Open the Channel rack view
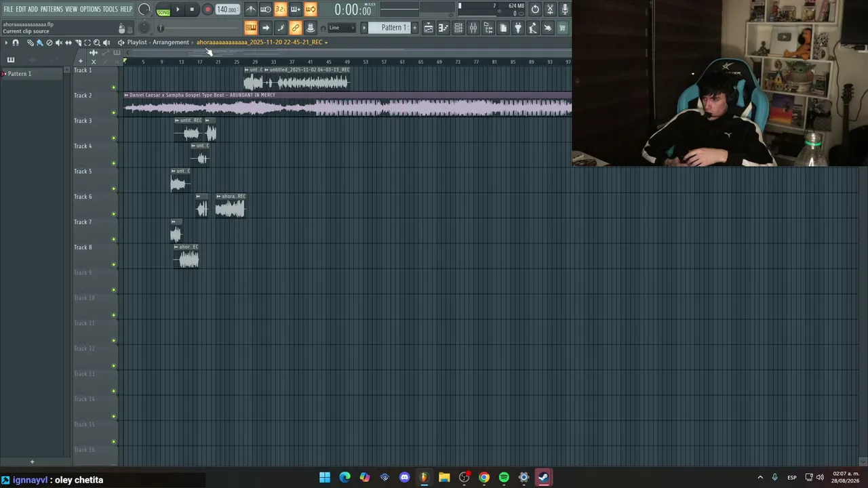 click(458, 28)
